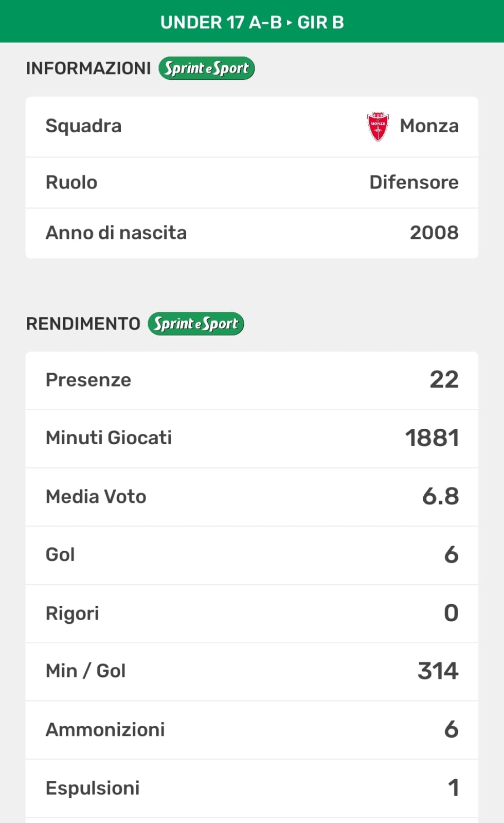Select the Media Voto row
This screenshot has height=823, width=504.
pos(252,497)
